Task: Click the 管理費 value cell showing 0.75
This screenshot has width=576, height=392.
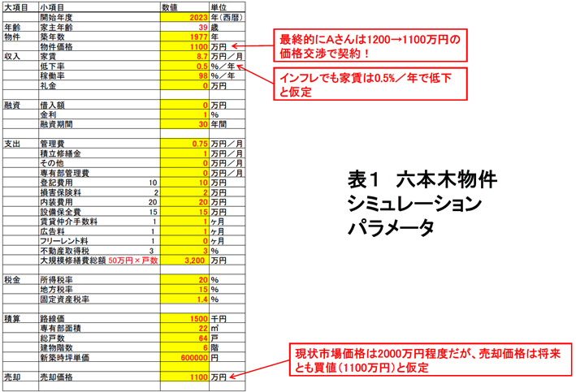Action: [x=185, y=144]
